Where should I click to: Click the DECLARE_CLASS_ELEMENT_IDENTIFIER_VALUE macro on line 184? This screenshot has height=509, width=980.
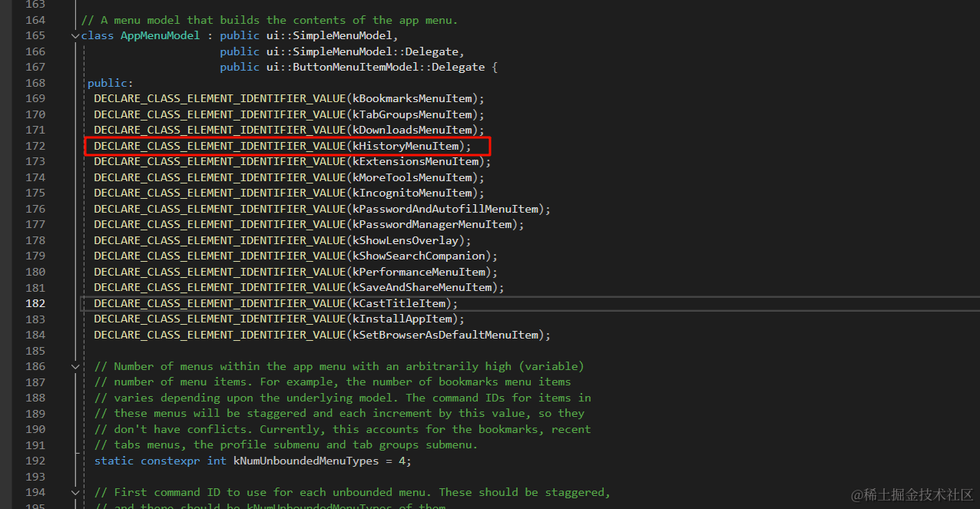220,335
